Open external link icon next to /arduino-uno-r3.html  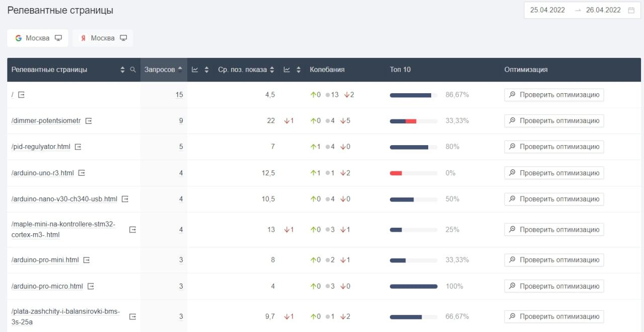pos(82,173)
